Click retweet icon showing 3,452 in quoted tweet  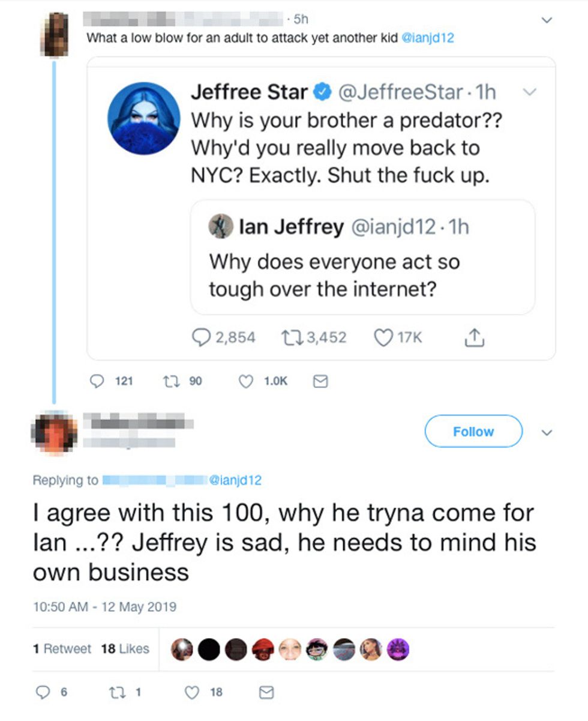[289, 338]
